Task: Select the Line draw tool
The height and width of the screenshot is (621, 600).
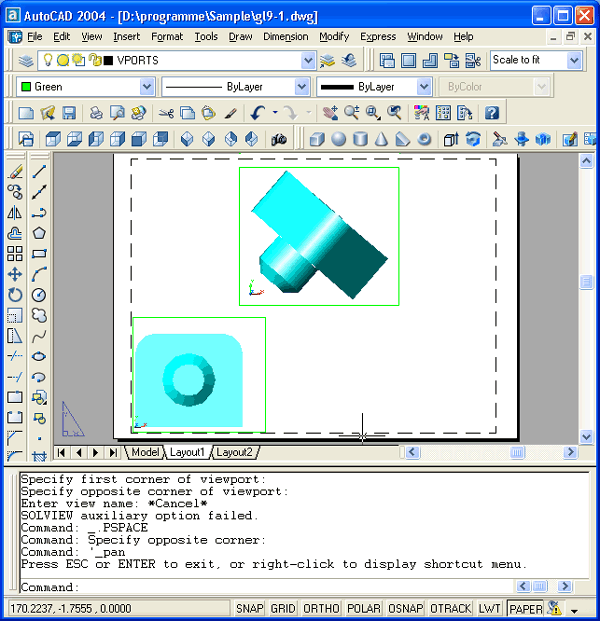Action: [x=39, y=172]
